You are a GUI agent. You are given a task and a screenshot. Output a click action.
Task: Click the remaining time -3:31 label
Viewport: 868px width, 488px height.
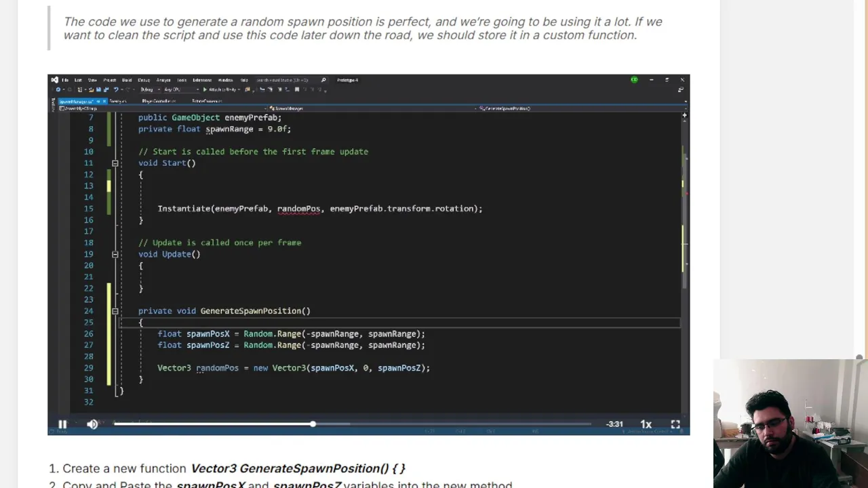[614, 424]
